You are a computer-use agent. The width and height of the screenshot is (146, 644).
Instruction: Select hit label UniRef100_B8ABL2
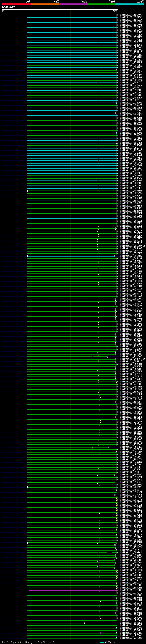tap(131, 623)
